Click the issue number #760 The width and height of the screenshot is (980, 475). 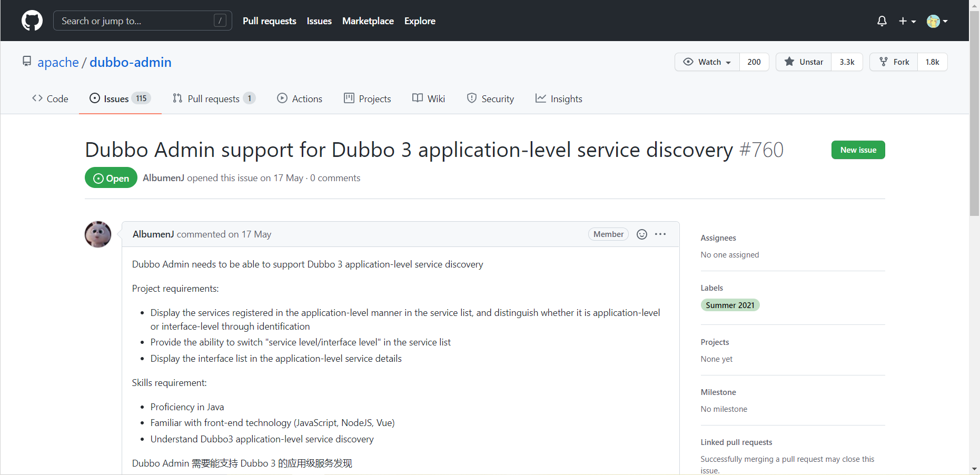(761, 150)
